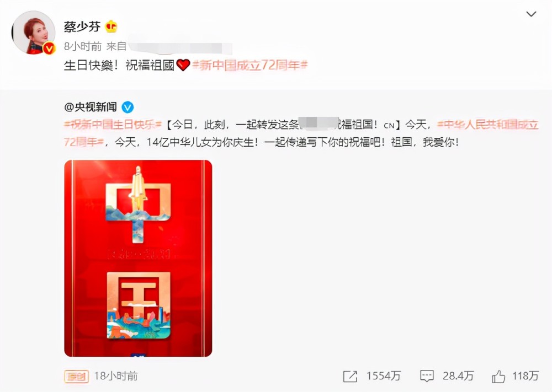Click the 1554万 repost count
Image resolution: width=552 pixels, height=392 pixels.
(384, 376)
